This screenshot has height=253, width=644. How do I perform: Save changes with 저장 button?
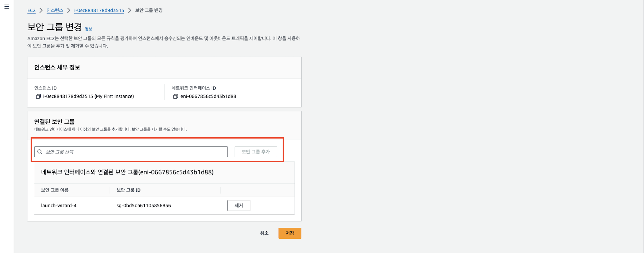point(290,233)
